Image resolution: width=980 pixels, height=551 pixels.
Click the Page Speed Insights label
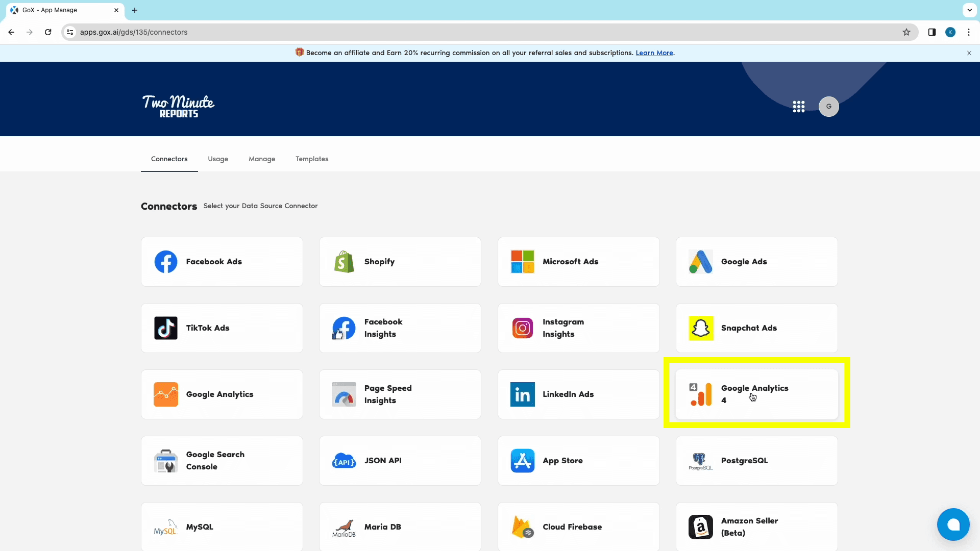coord(388,394)
